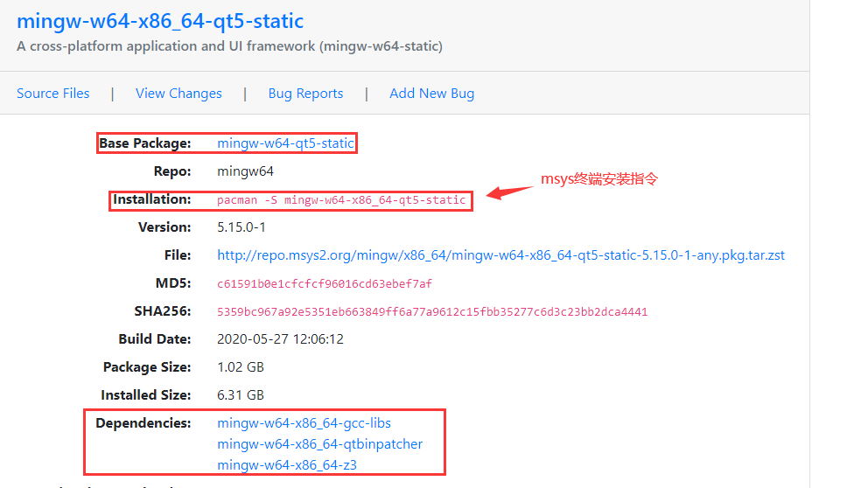Click the File: label
The height and width of the screenshot is (488, 868).
point(178,255)
